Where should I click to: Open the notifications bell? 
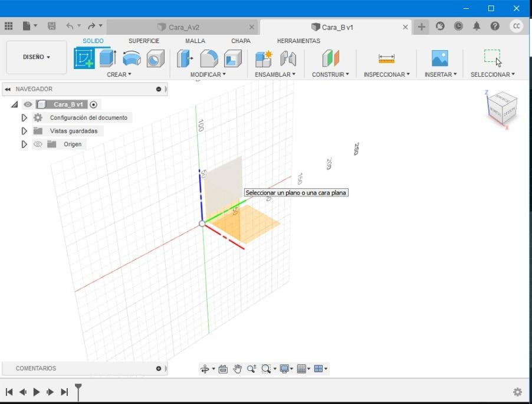(477, 26)
